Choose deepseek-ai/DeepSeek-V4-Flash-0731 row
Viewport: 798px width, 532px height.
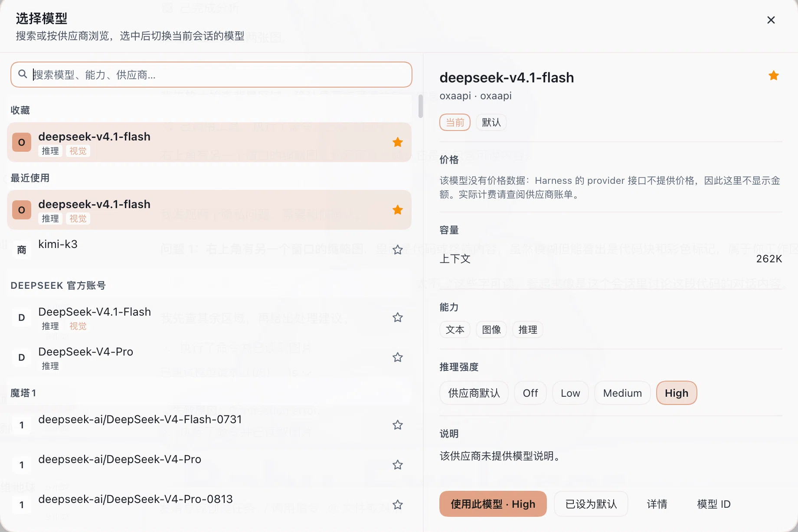point(209,425)
